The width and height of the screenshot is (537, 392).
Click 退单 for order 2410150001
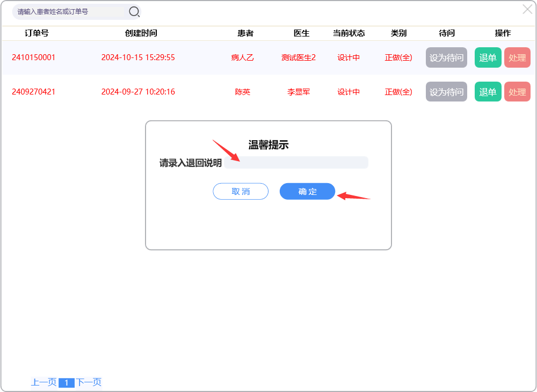(488, 57)
